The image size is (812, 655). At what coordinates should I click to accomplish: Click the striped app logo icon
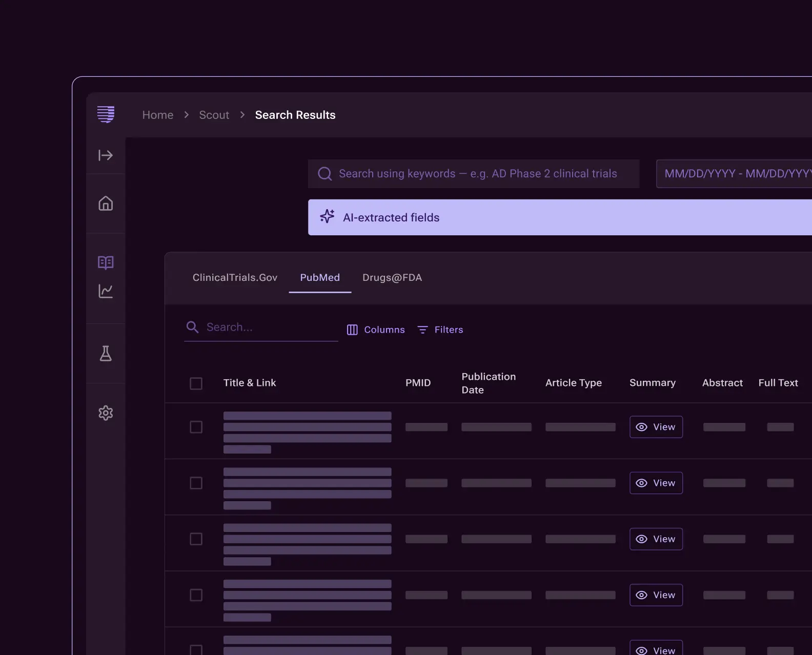tap(106, 114)
